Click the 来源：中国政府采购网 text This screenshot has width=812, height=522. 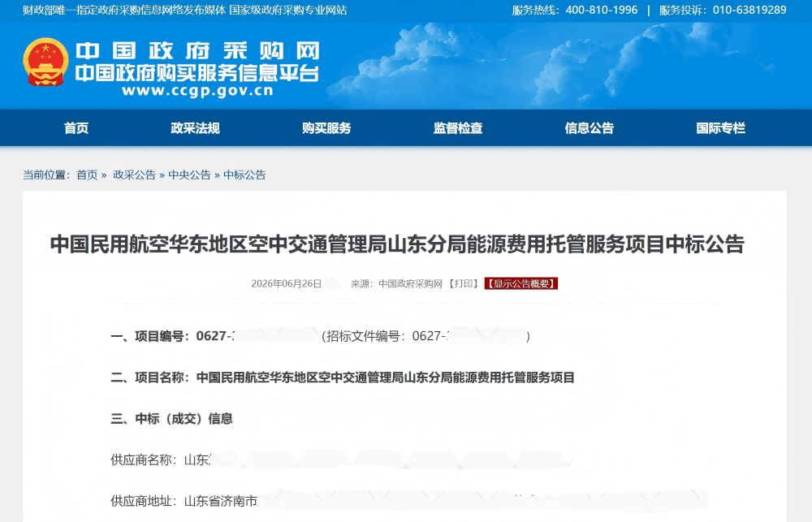(x=397, y=284)
